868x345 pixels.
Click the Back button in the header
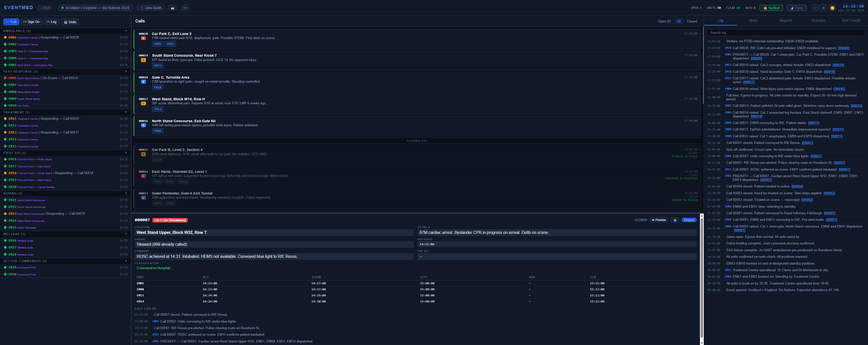(44, 7)
